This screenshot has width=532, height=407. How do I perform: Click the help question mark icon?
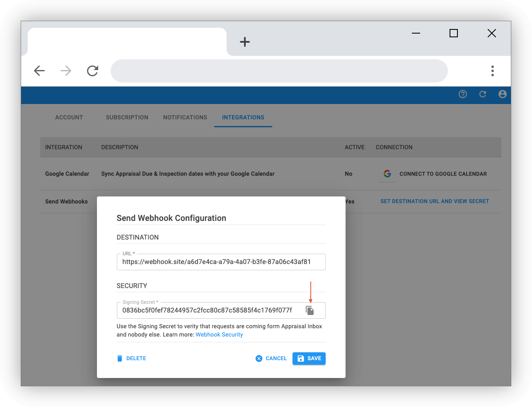[x=463, y=94]
